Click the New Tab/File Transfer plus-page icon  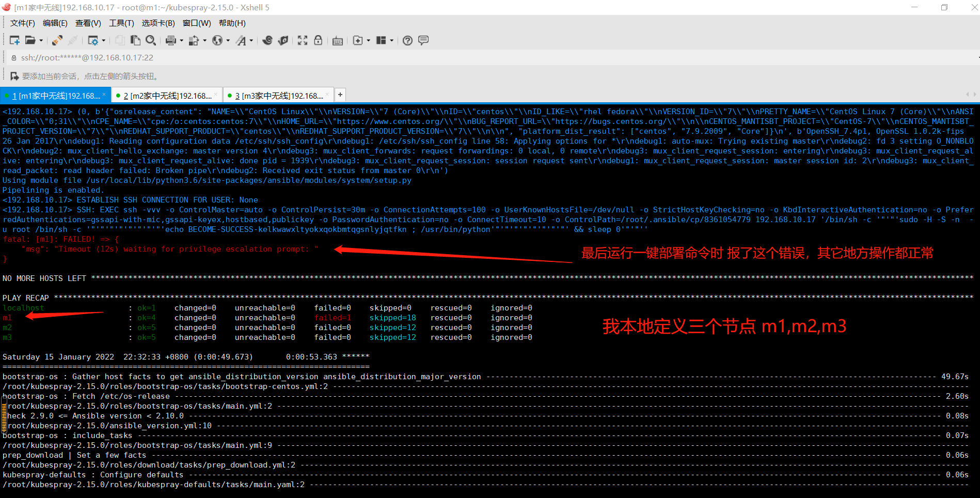coord(358,40)
